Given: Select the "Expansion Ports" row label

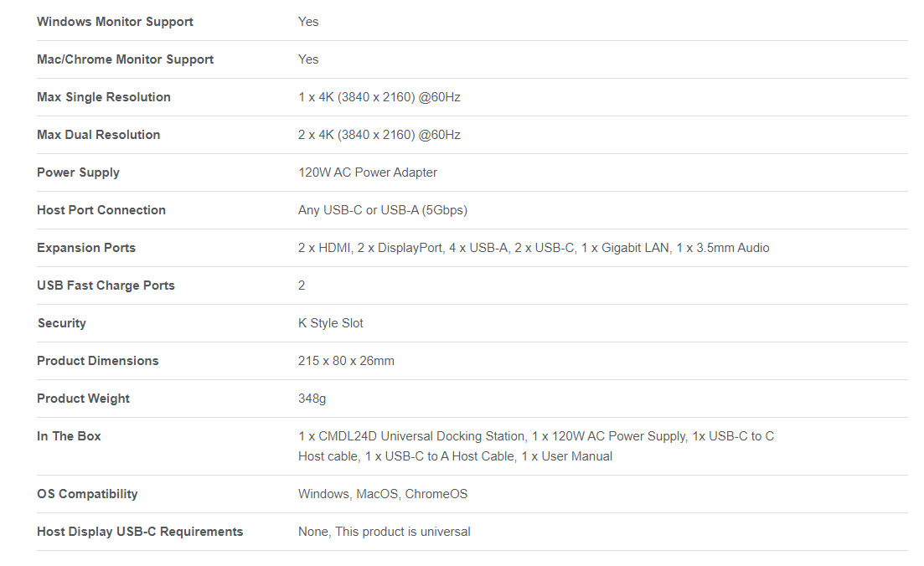Looking at the screenshot, I should click(85, 248).
